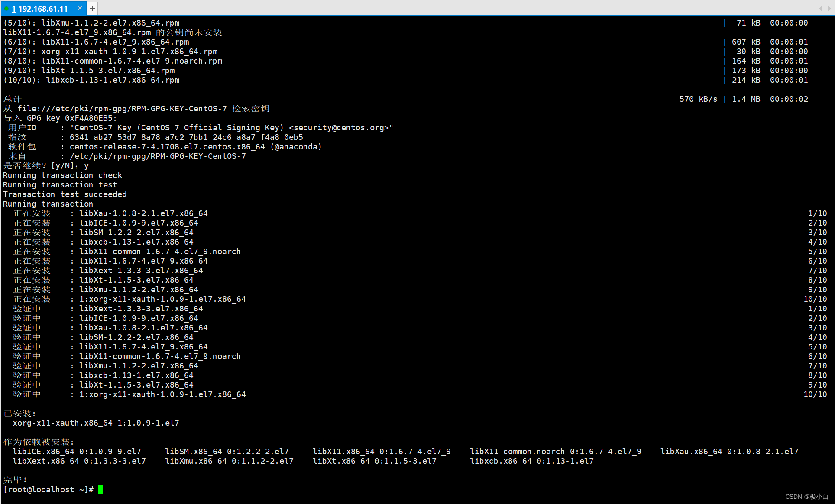Click the 570 kB/s total speed text

[x=698, y=99]
